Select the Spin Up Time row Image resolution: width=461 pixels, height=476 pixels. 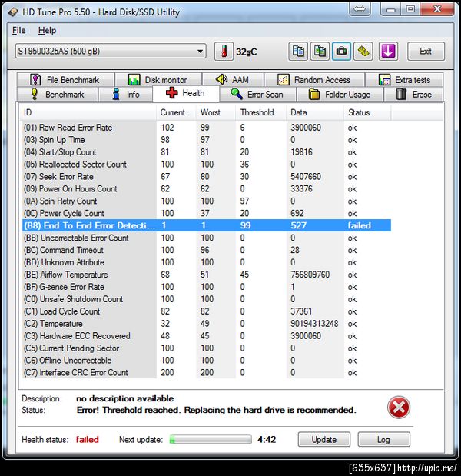(207, 140)
